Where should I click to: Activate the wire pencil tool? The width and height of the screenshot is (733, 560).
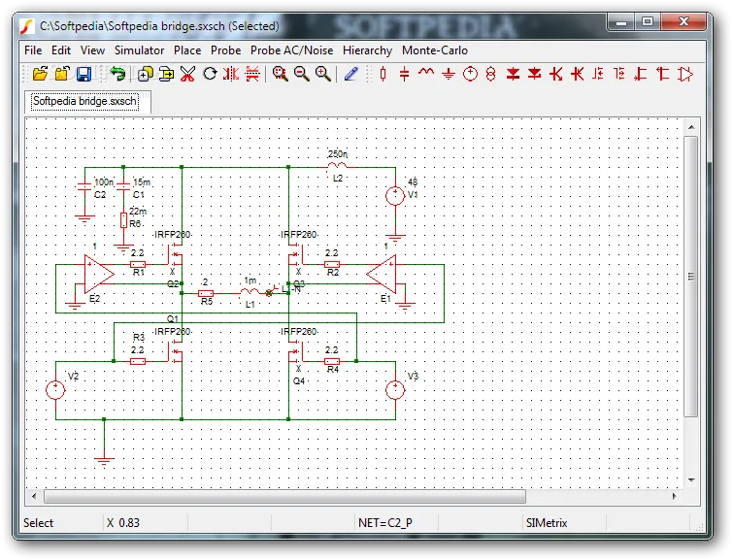pos(350,74)
